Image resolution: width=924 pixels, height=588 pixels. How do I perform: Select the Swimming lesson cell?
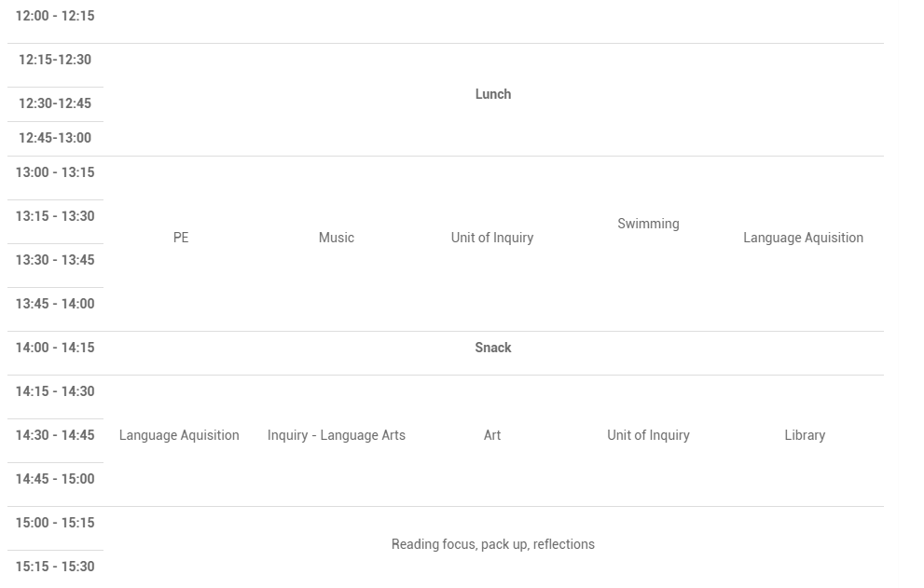648,224
